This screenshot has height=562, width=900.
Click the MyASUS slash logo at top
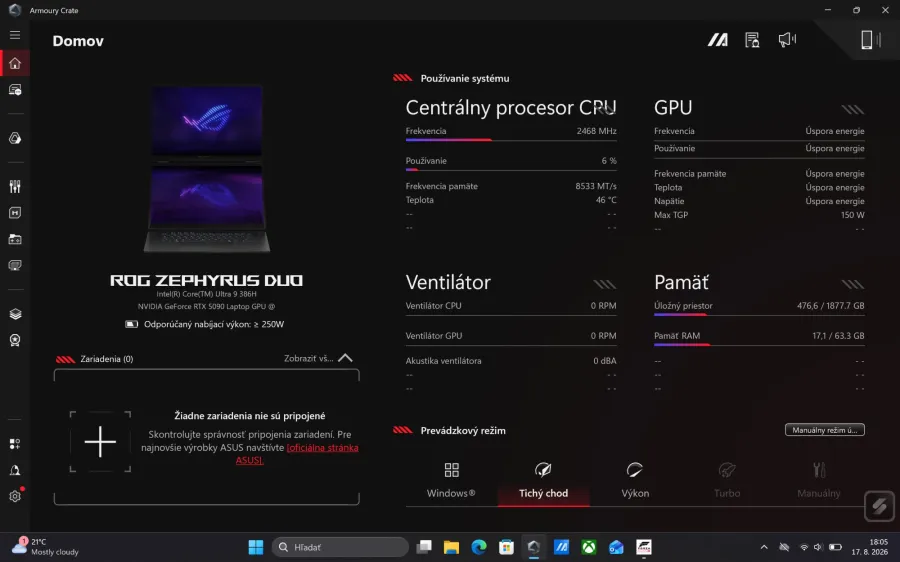point(717,40)
